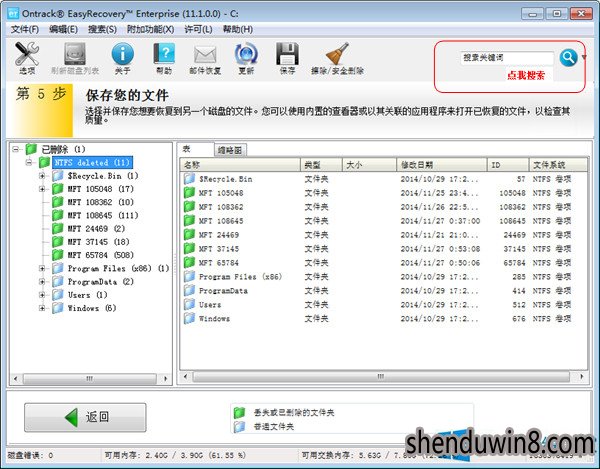Click the MFT 108362 green folder icon in list
The image size is (600, 469).
tap(189, 207)
